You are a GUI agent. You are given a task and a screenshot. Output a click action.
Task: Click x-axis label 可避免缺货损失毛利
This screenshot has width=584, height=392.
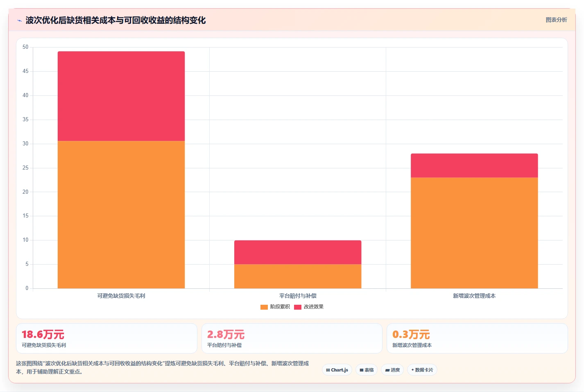(x=121, y=296)
